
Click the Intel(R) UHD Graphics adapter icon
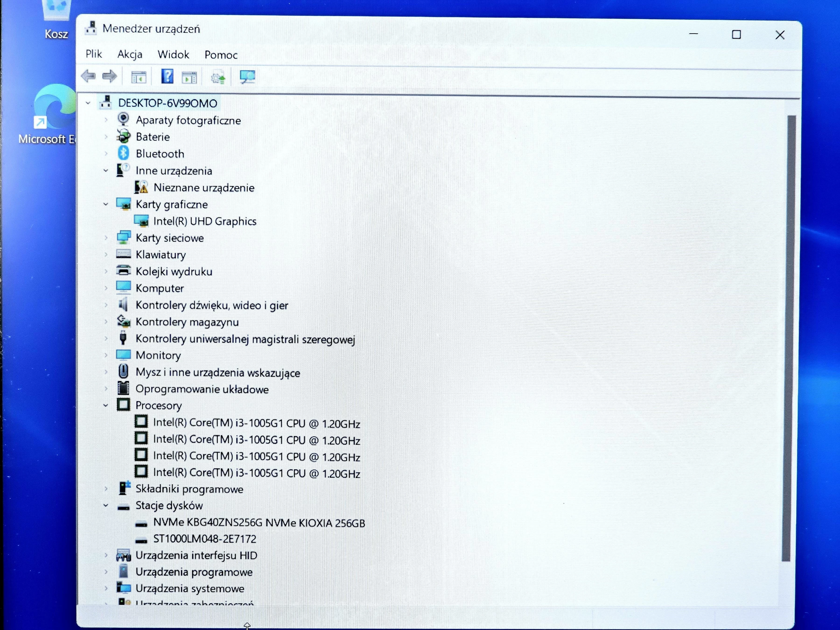tap(141, 221)
